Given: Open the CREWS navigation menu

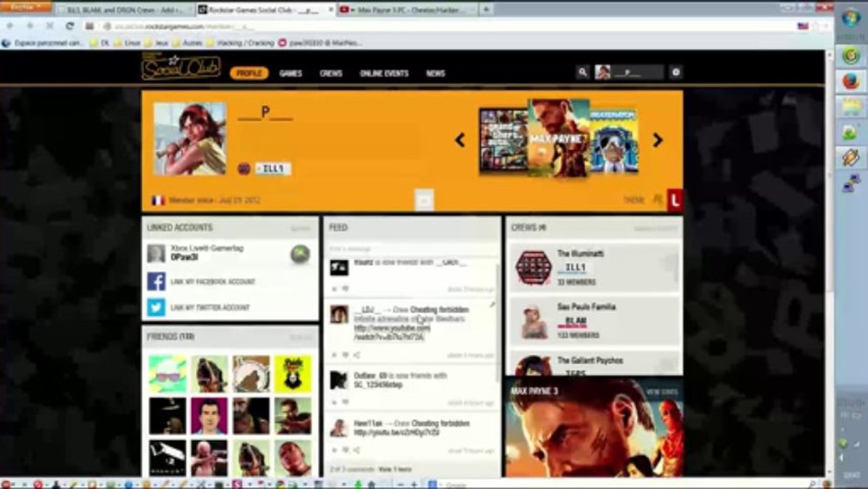Looking at the screenshot, I should [331, 73].
